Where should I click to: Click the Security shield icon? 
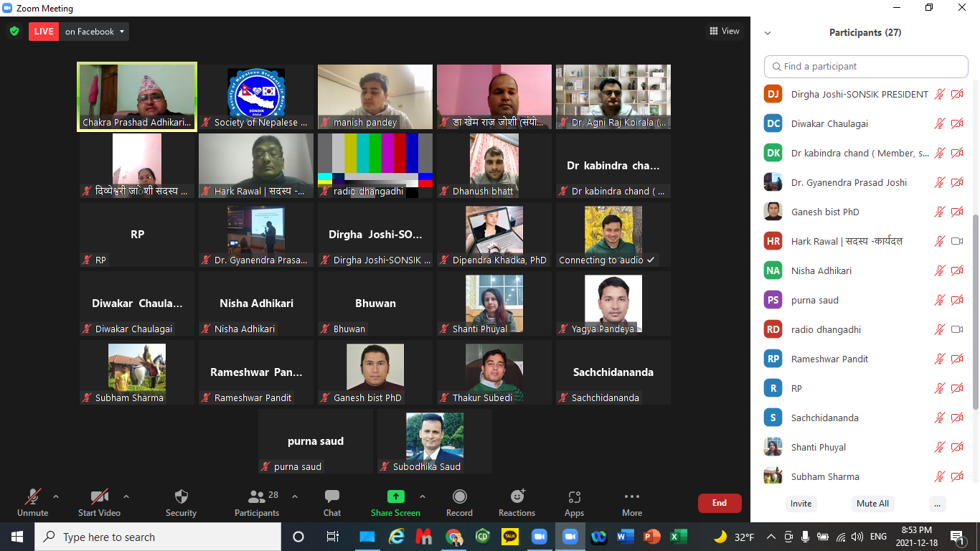[181, 497]
